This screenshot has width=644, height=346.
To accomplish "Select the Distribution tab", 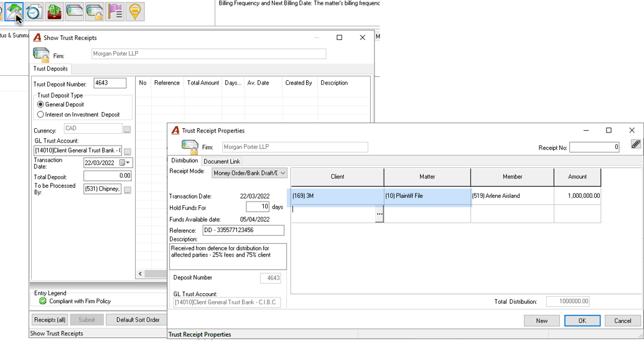I will coord(184,161).
